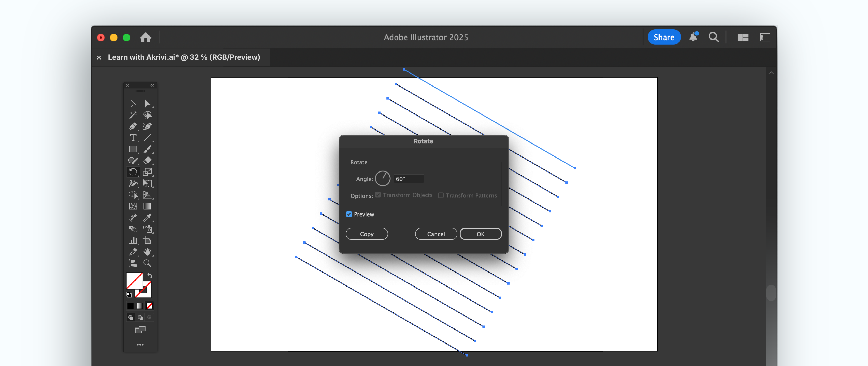Viewport: 868px width, 366px height.
Task: Select the Rectangle tool
Action: click(133, 149)
